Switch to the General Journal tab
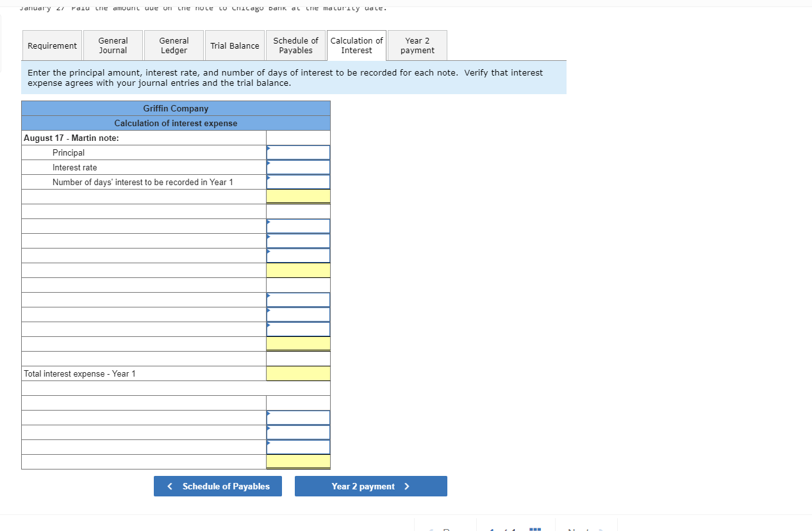 (113, 45)
